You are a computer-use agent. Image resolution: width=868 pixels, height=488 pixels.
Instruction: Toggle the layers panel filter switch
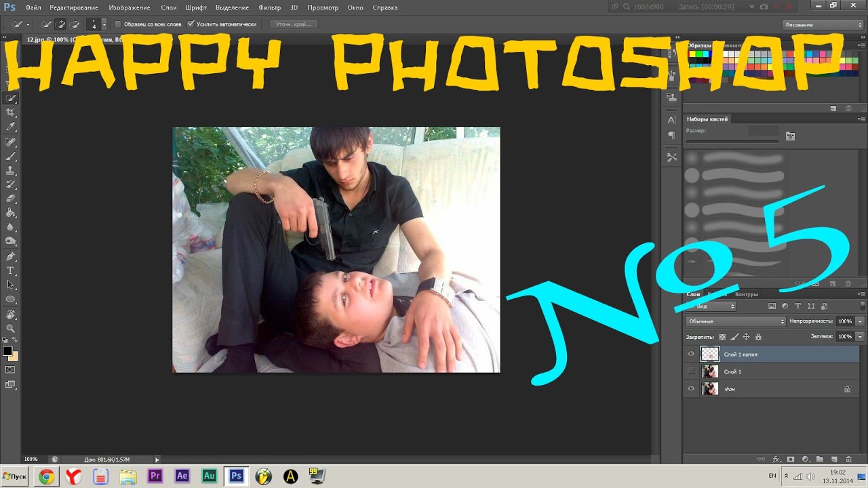(x=863, y=306)
